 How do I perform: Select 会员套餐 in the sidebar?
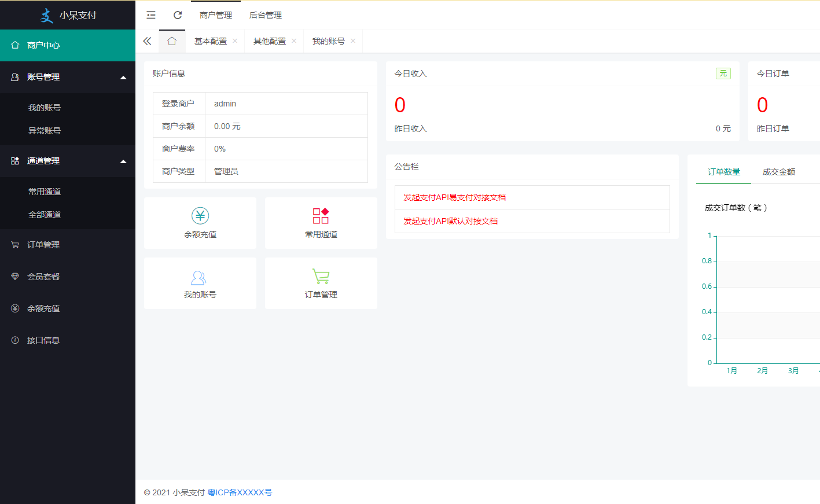pyautogui.click(x=43, y=277)
